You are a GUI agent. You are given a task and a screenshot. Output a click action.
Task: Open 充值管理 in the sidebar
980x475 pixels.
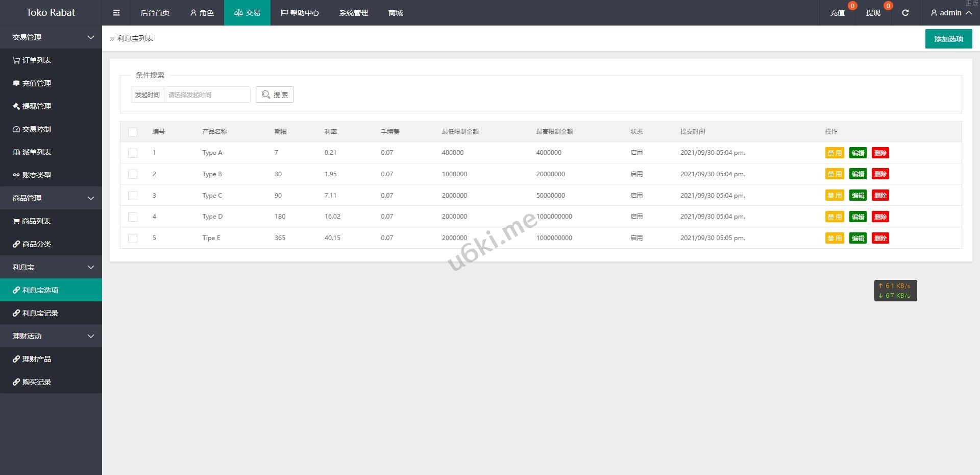(32, 83)
